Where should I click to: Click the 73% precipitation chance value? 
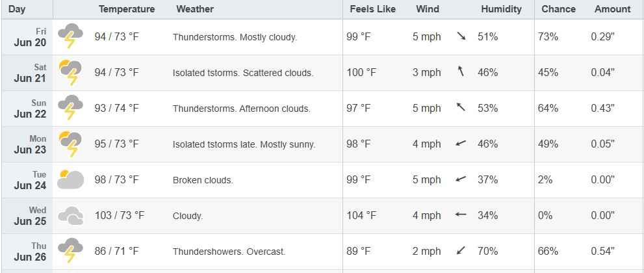tap(548, 36)
